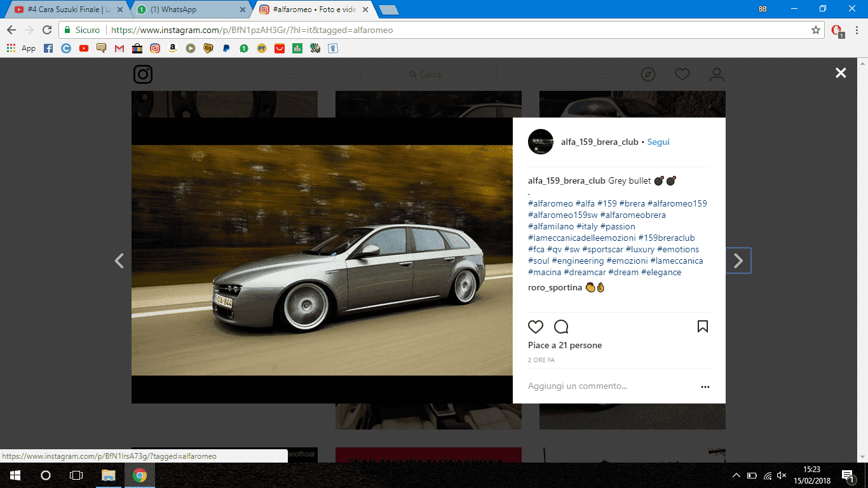Close the post overlay with the X

coord(841,73)
